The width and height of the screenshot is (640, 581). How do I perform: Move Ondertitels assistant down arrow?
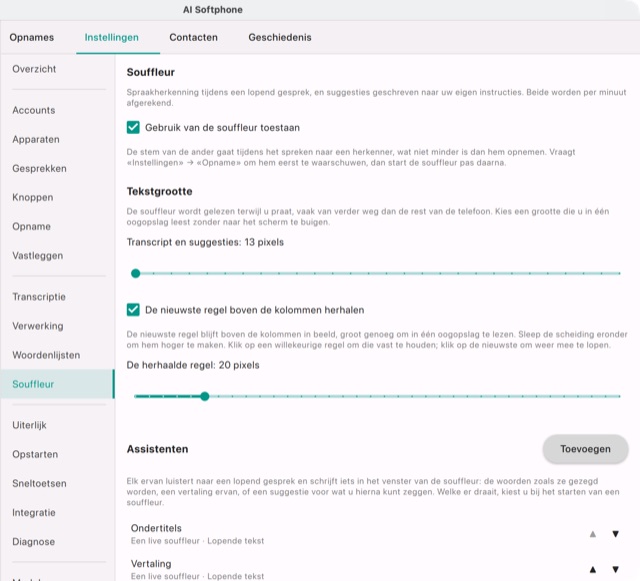[616, 534]
